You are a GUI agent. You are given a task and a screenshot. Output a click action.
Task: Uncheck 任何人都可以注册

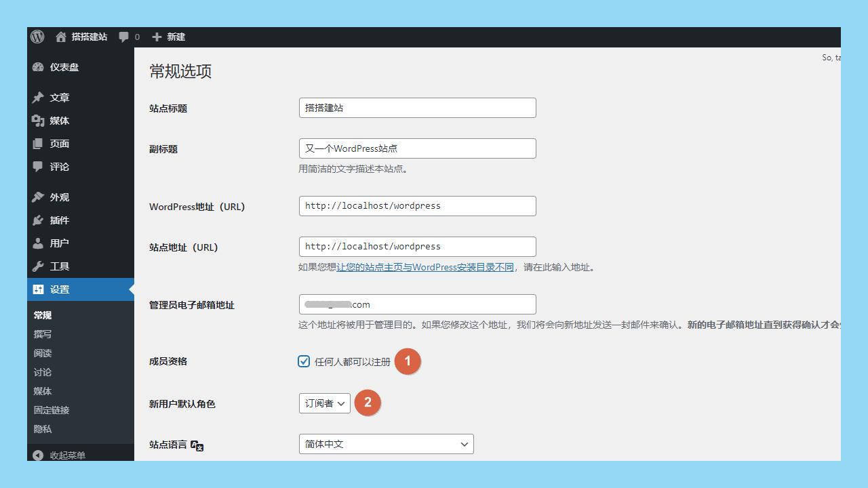(303, 361)
